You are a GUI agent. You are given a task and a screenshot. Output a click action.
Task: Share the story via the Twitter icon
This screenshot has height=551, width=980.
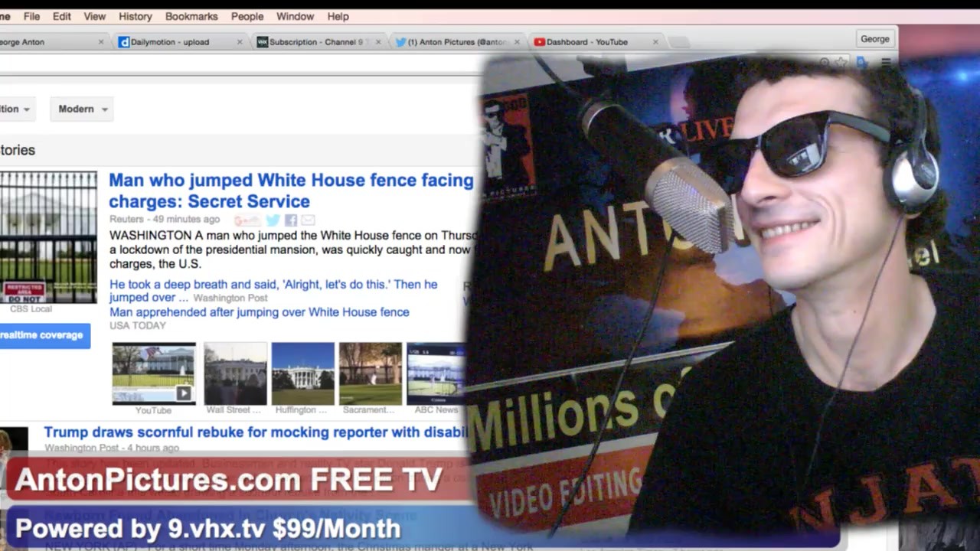point(273,220)
